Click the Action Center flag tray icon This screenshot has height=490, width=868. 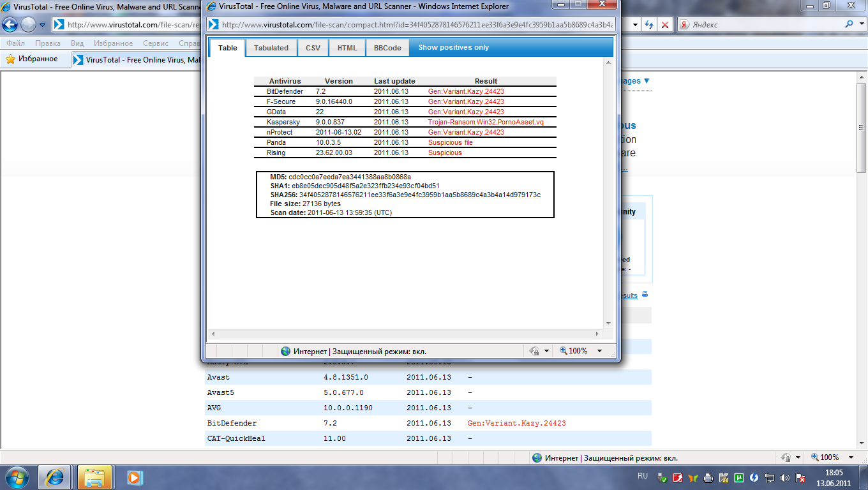coord(800,477)
